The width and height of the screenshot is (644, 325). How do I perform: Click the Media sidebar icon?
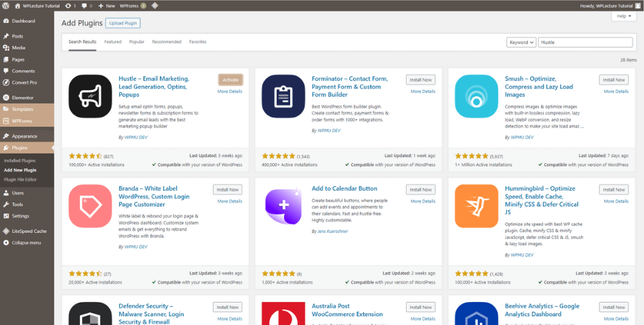pyautogui.click(x=6, y=47)
